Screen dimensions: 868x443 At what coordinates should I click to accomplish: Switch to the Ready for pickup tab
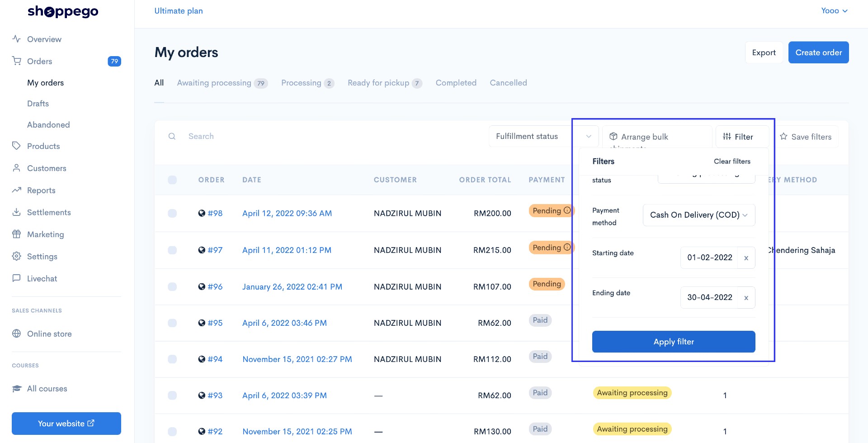[385, 83]
